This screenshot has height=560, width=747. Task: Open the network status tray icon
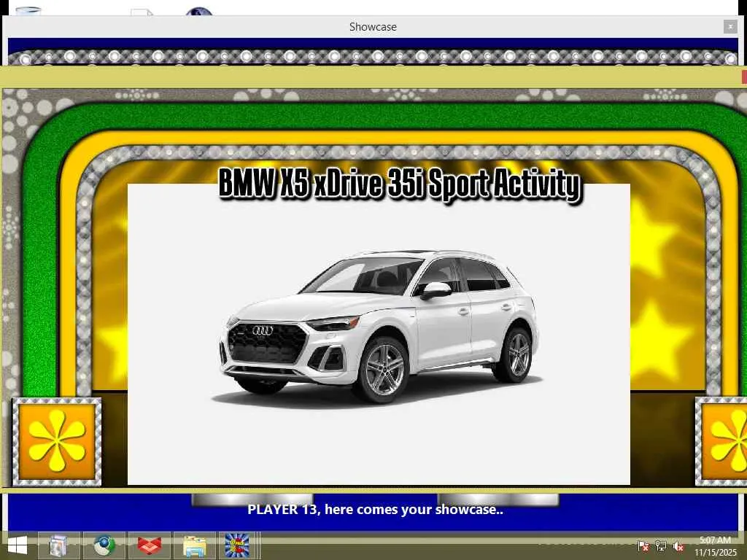point(661,546)
